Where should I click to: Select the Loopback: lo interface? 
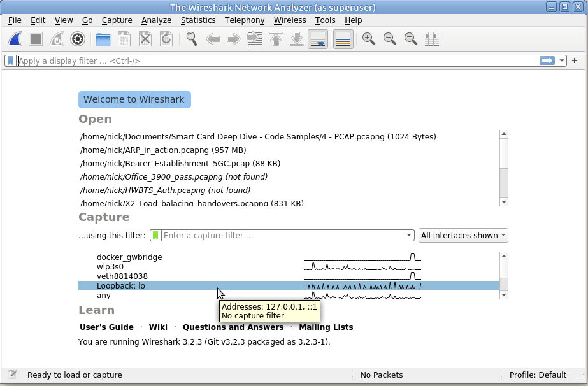tap(289, 286)
